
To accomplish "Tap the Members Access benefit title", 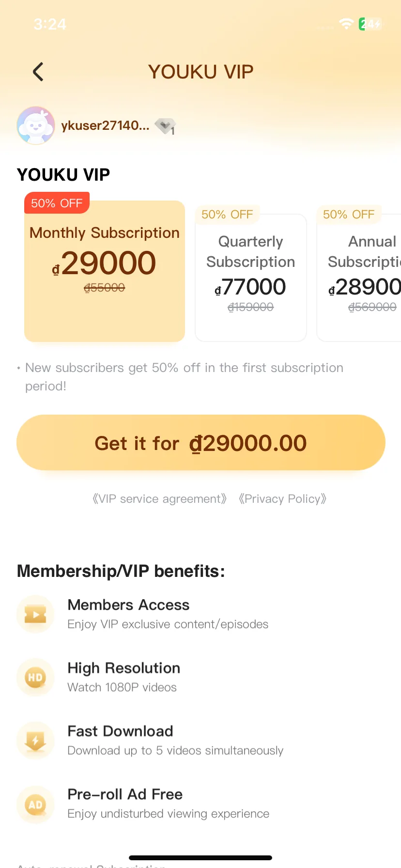I will point(128,605).
